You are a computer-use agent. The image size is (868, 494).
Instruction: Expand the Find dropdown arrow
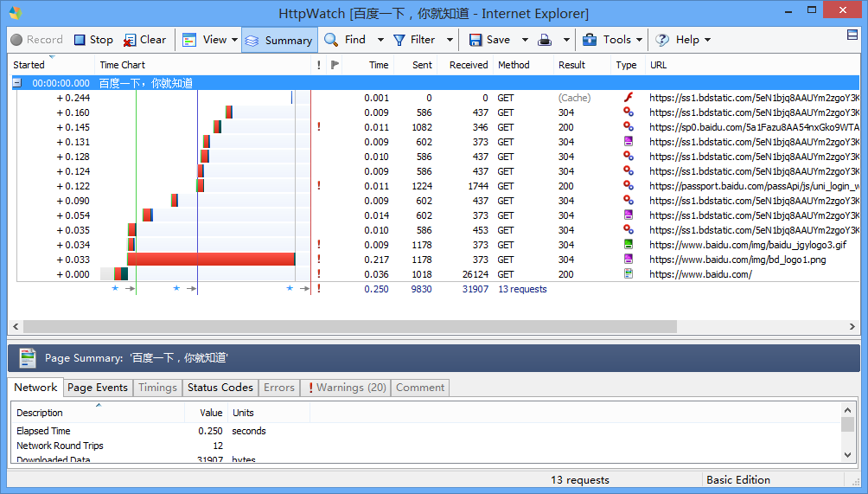(380, 40)
